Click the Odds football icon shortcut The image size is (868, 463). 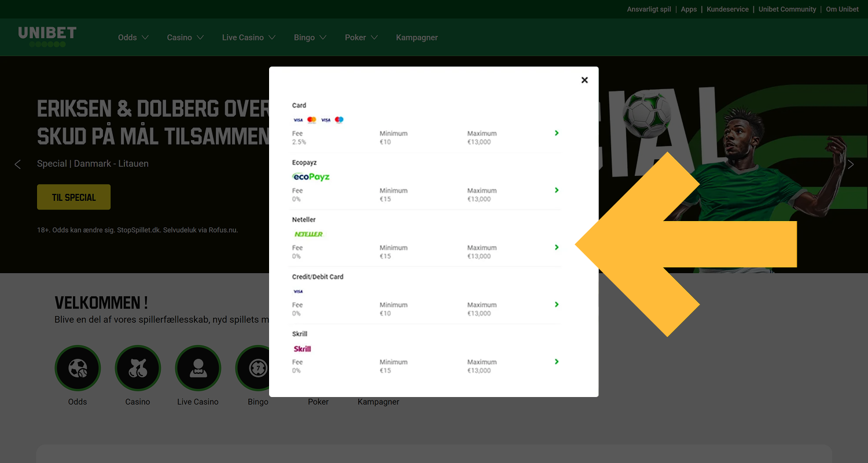78,368
